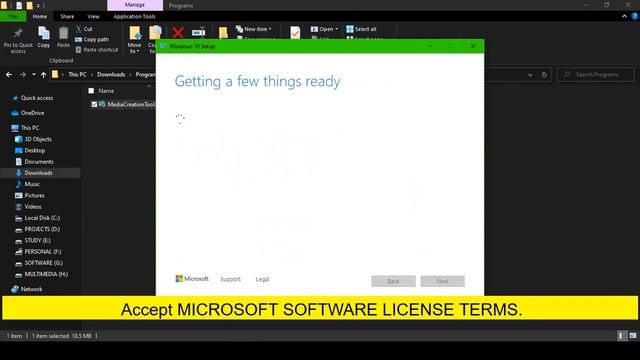Open Music folder in sidebar
The width and height of the screenshot is (640, 360).
click(x=32, y=184)
